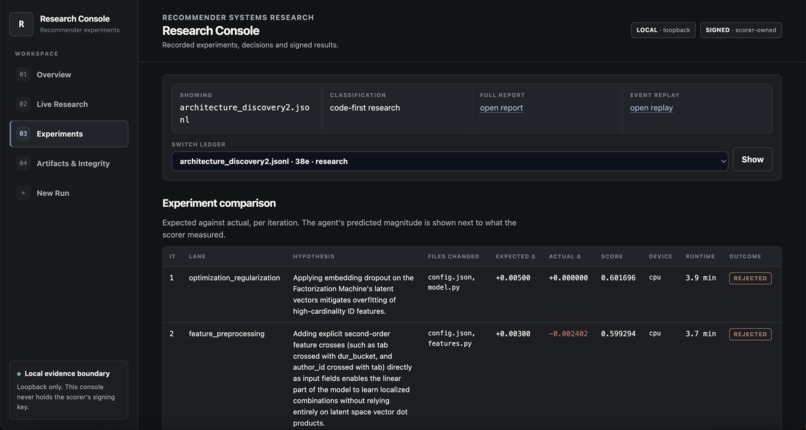Click the expected delta +0.00500
This screenshot has width=806, height=430.
click(x=513, y=278)
